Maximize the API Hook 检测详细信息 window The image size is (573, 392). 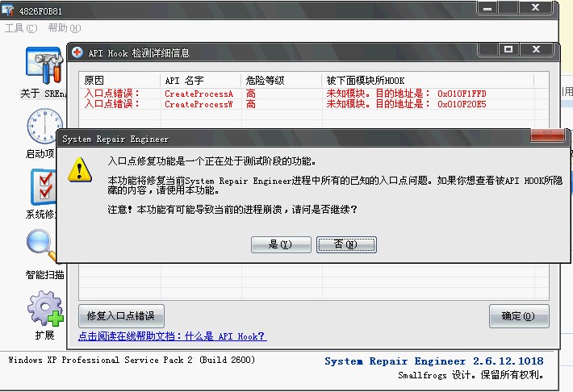click(x=508, y=49)
